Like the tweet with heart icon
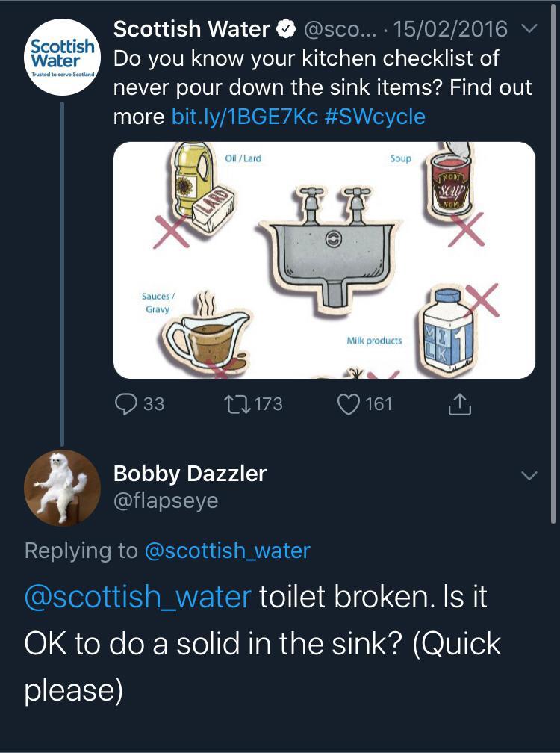Viewport: 560px width, 753px height. (349, 404)
